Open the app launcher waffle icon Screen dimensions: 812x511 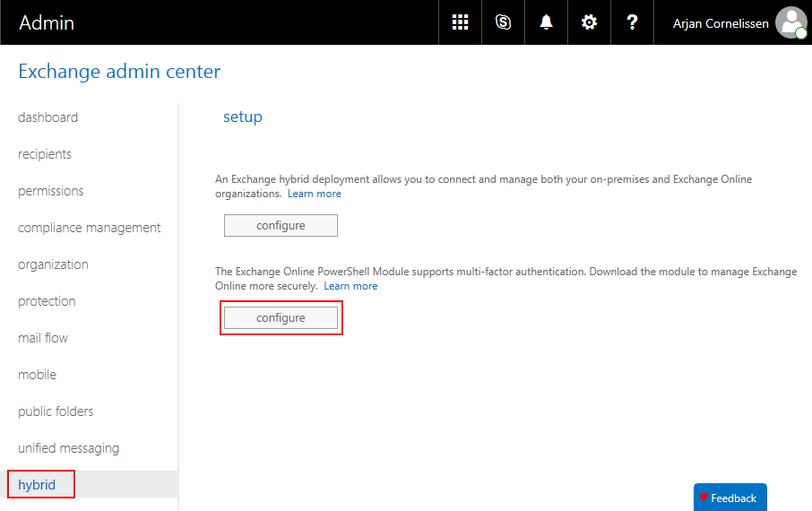point(460,22)
